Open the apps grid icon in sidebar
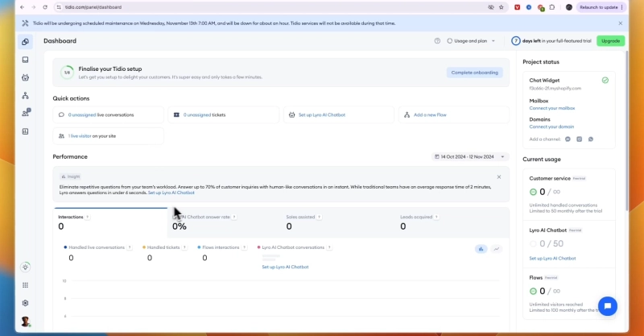 tap(26, 285)
